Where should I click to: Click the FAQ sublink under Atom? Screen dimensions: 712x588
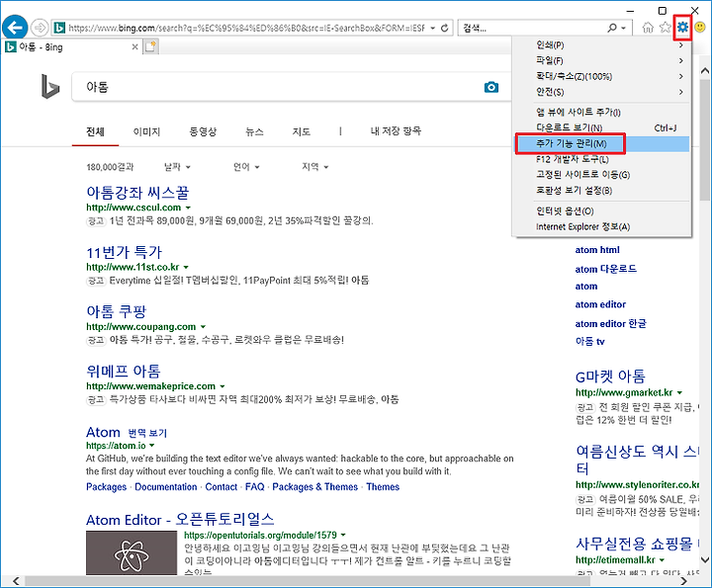point(255,487)
